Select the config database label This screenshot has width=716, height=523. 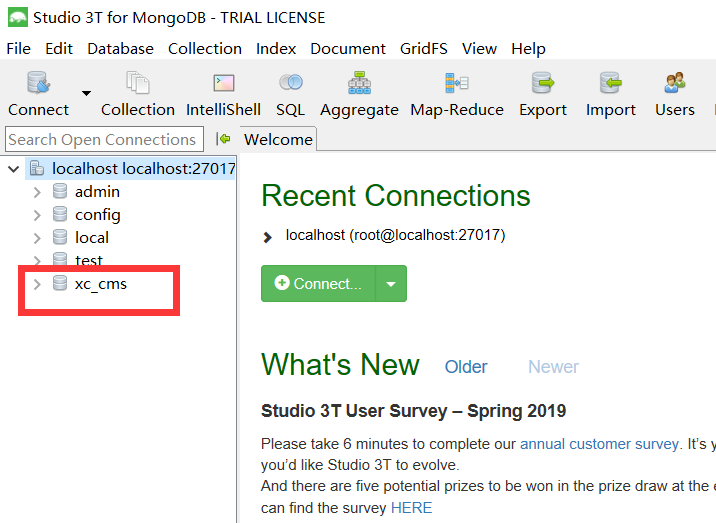click(x=98, y=215)
